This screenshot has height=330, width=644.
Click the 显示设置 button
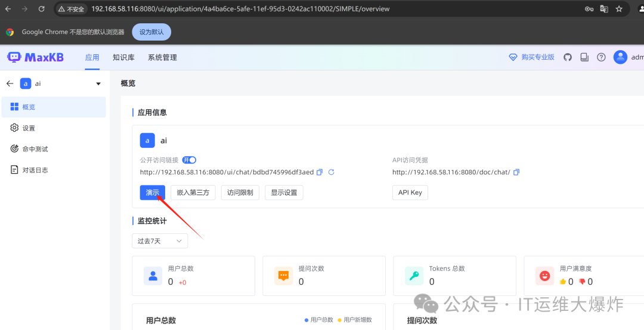tap(284, 192)
